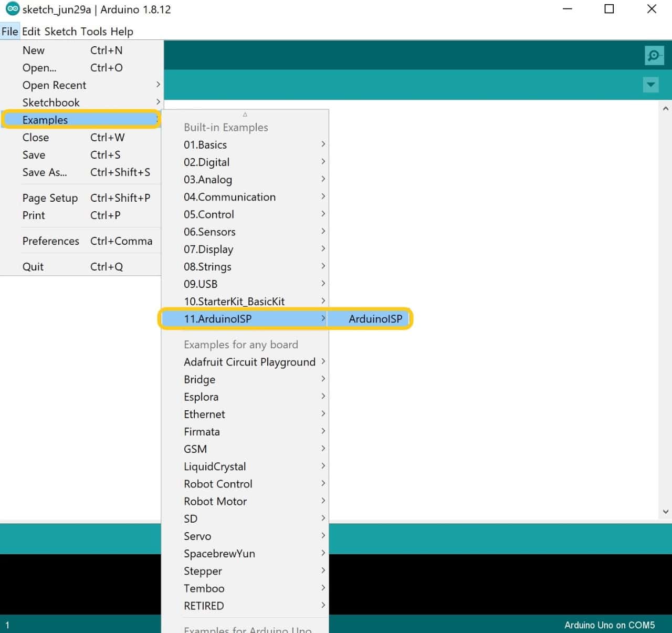
Task: Expand the LiquidCrystal library examples
Action: click(x=245, y=466)
